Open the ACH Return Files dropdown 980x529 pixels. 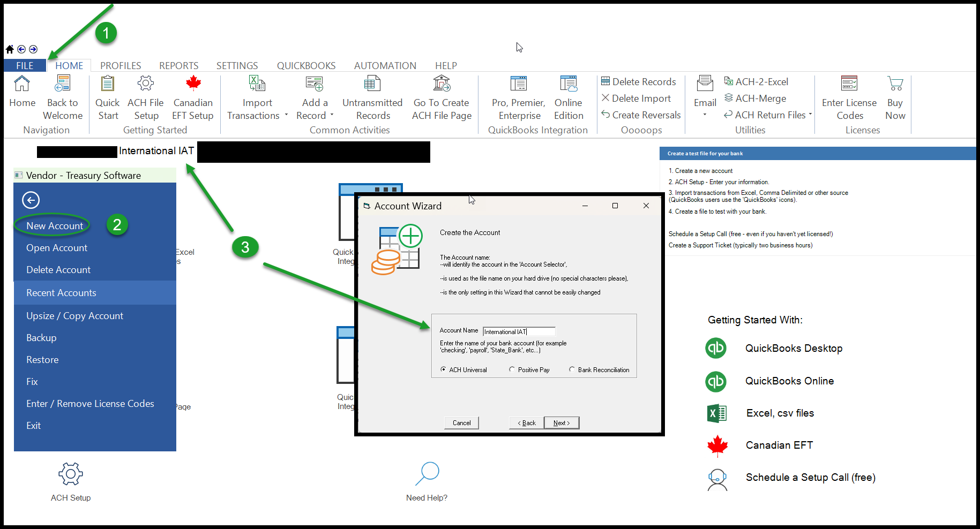coord(810,114)
